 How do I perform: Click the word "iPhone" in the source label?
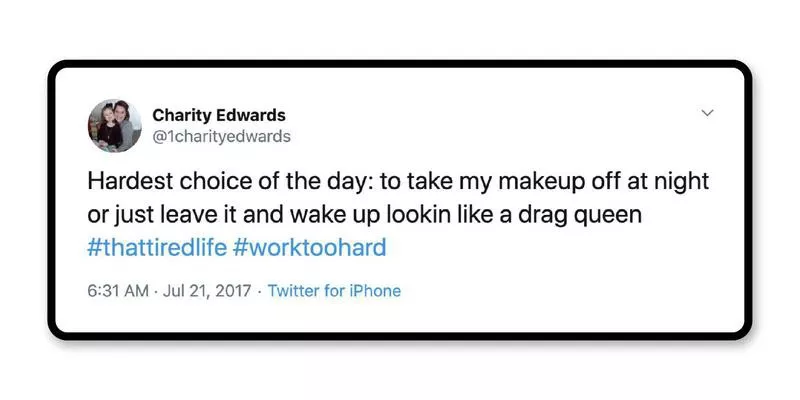[374, 291]
